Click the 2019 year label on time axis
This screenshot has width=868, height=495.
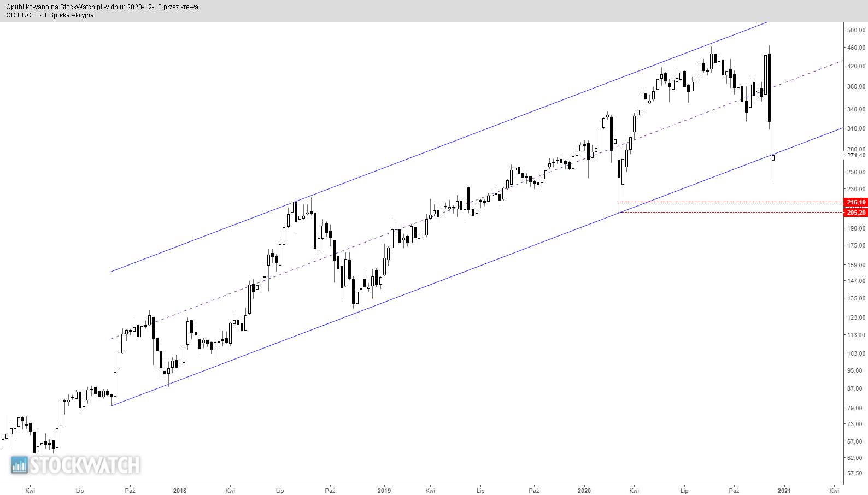pos(384,491)
